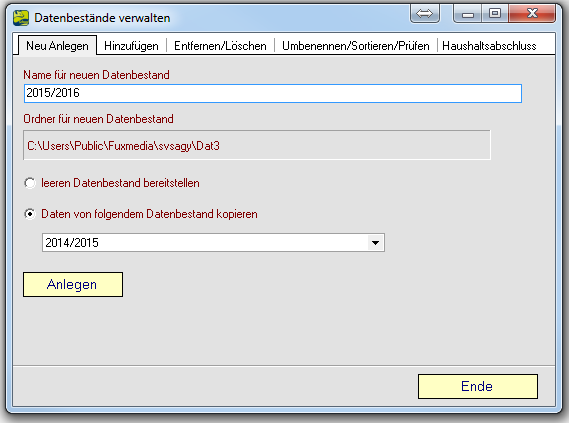The width and height of the screenshot is (569, 423).
Task: Click the Anlegen button
Action: [73, 284]
